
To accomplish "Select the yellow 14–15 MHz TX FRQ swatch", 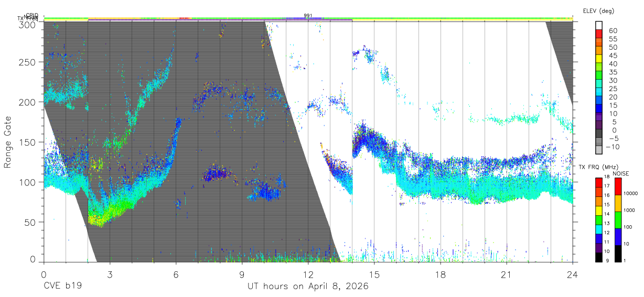I will point(600,210).
